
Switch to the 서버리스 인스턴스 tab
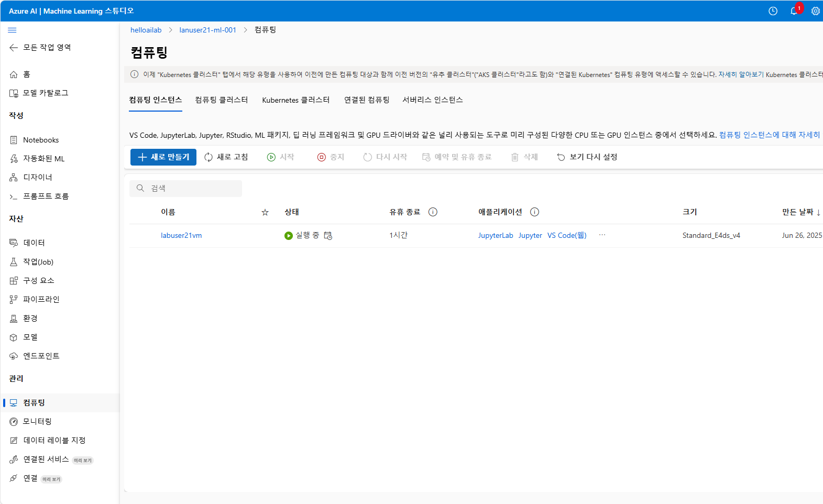(433, 100)
